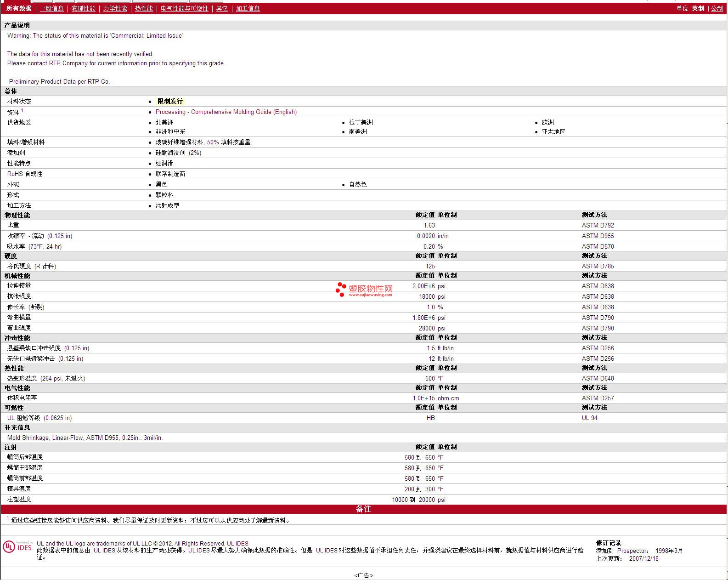The image size is (728, 580).
Task: Select 英制 units
Action: pos(698,8)
